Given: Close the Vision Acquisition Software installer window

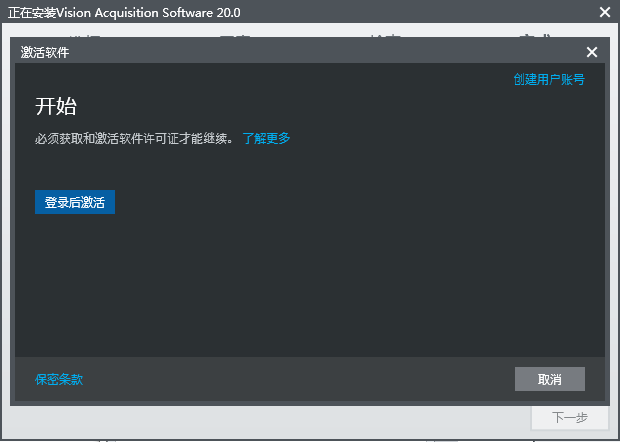Looking at the screenshot, I should 605,13.
